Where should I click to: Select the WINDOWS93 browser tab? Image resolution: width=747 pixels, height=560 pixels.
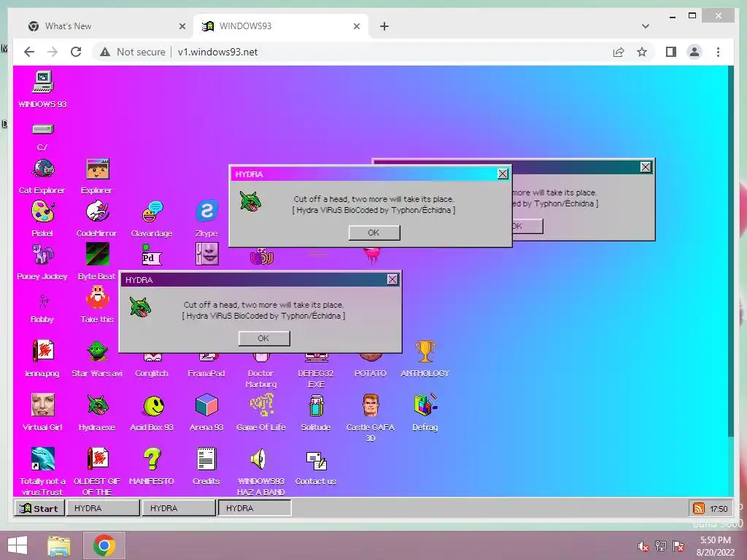point(281,26)
